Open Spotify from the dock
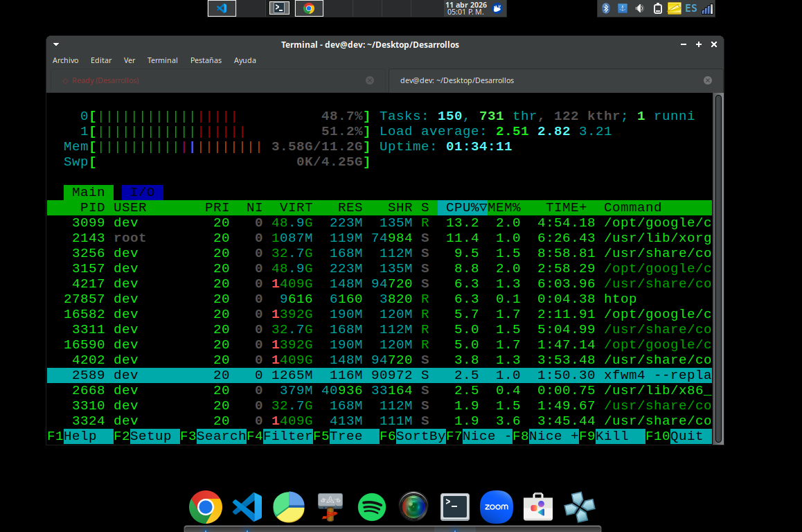Screen dimensions: 802x532 pos(372,507)
